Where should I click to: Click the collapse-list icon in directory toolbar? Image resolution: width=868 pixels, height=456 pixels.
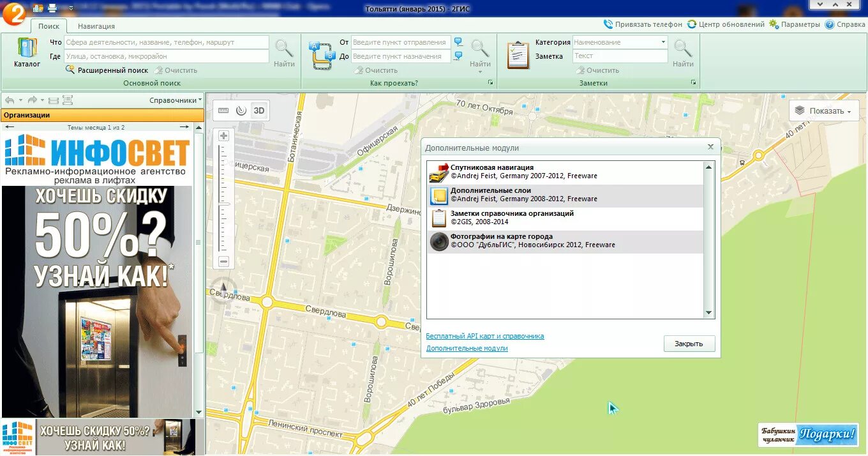click(x=53, y=100)
